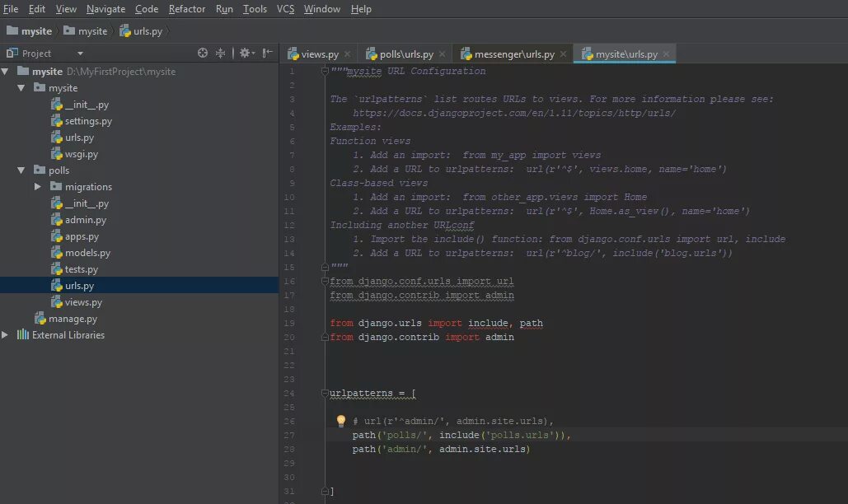
Task: Open the Run menu
Action: (224, 9)
